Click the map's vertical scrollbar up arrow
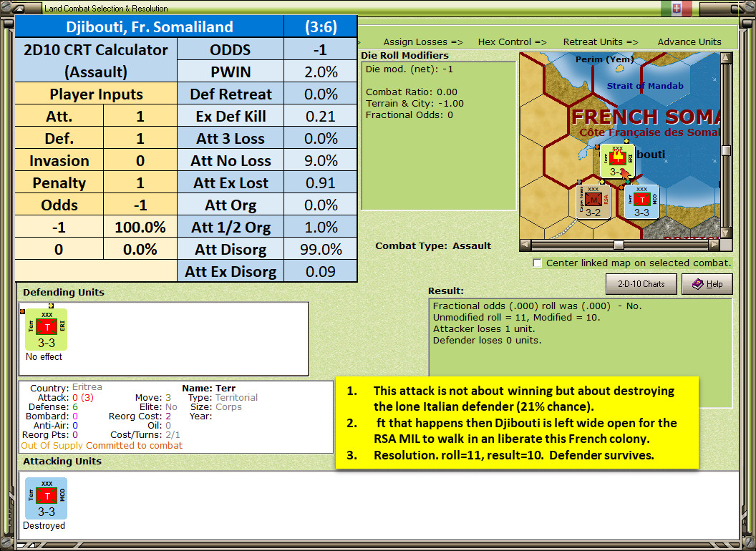The height and width of the screenshot is (551, 756). coord(726,58)
